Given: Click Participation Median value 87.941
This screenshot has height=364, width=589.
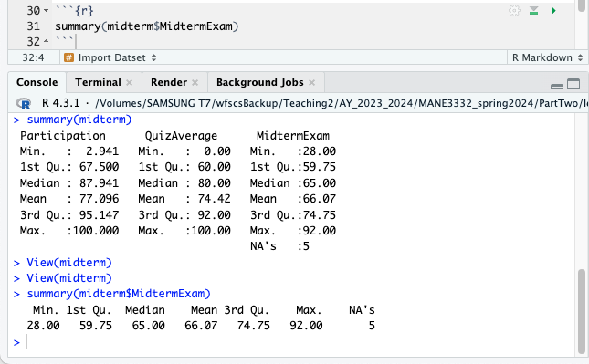Looking at the screenshot, I should pyautogui.click(x=99, y=183).
